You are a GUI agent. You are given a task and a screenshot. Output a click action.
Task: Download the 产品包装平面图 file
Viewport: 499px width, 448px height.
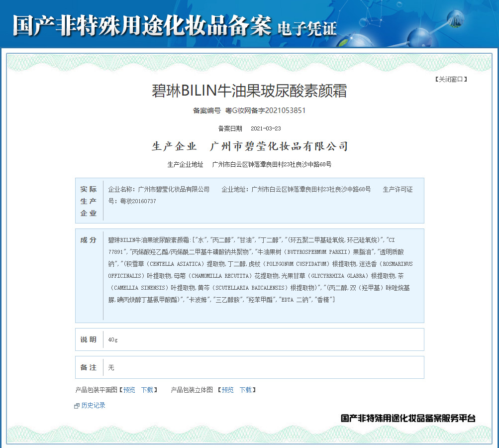coord(147,390)
